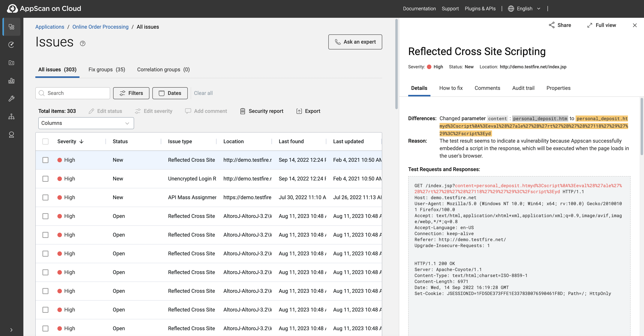Click the Full view expand arrows icon
Screen dimensions: 644x336
point(590,25)
